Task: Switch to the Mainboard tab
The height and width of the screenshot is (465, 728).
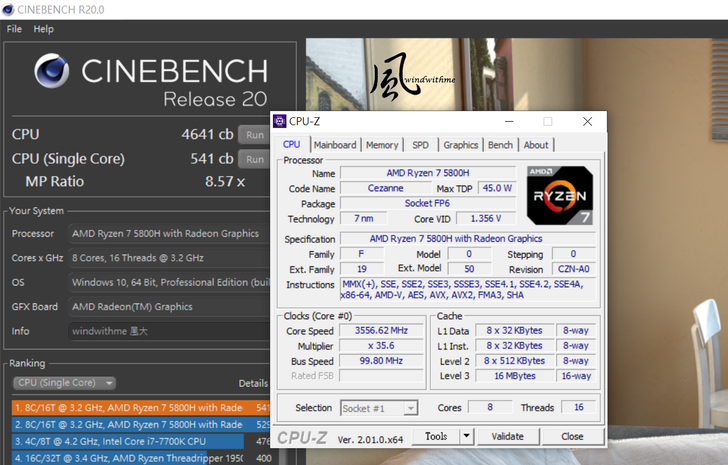Action: coord(334,145)
